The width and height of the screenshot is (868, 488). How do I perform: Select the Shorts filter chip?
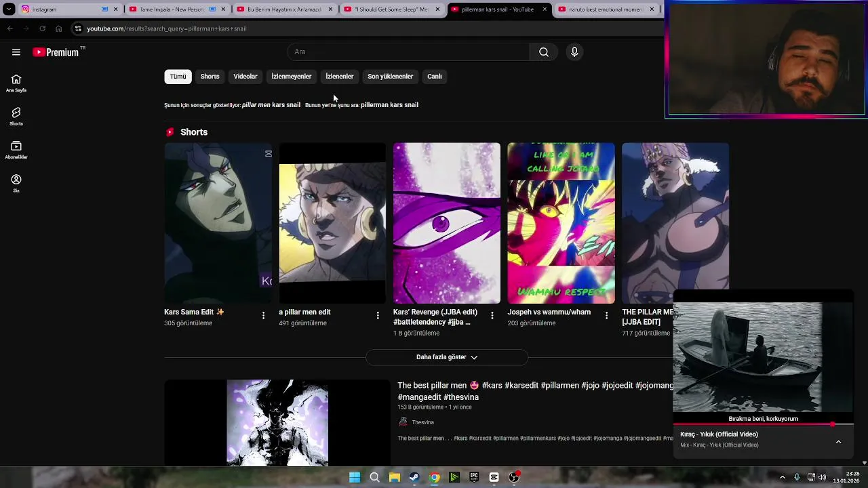tap(210, 77)
